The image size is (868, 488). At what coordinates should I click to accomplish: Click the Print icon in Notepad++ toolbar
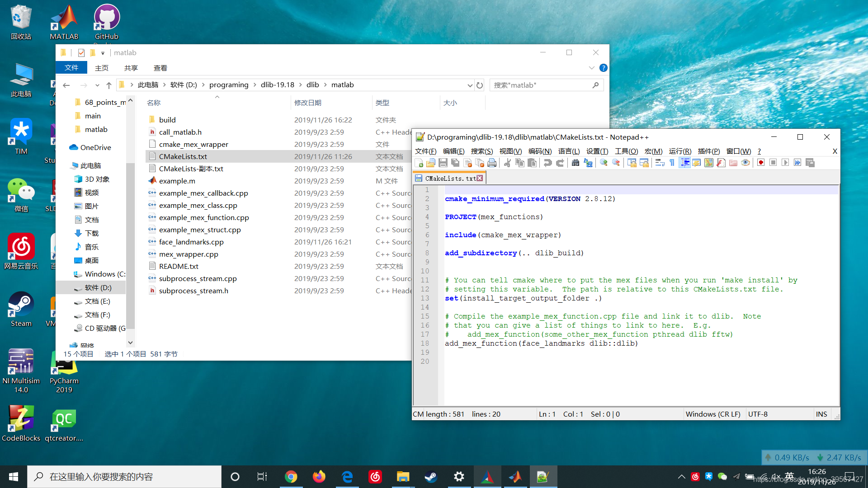coord(492,163)
